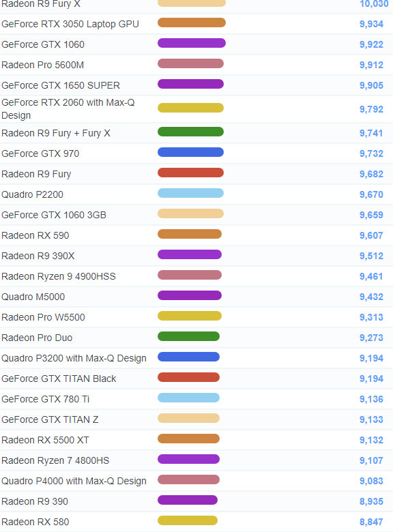Click score 9,912 for Radeon Pro 5600M
393x532 pixels.
(x=371, y=65)
